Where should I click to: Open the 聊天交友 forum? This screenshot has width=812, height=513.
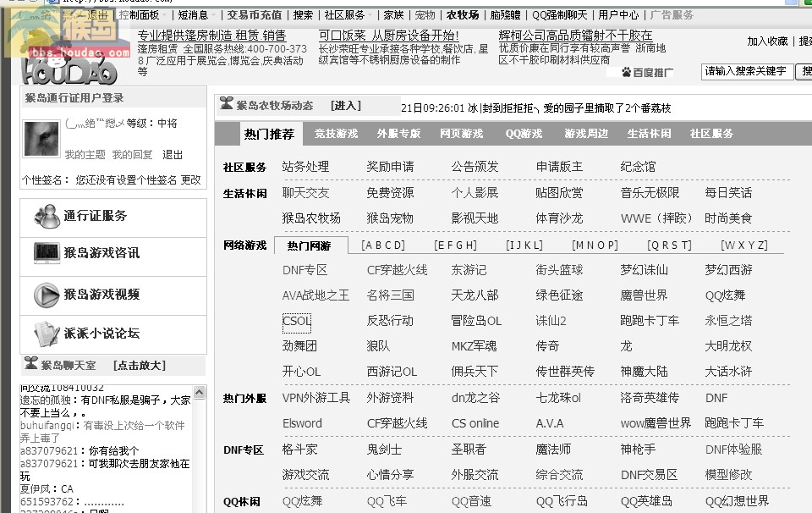(305, 193)
